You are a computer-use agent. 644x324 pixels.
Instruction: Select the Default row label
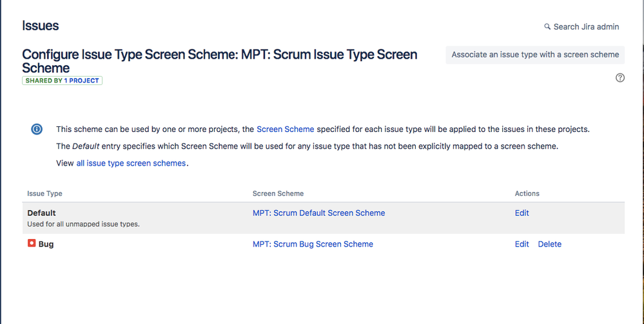coord(41,213)
